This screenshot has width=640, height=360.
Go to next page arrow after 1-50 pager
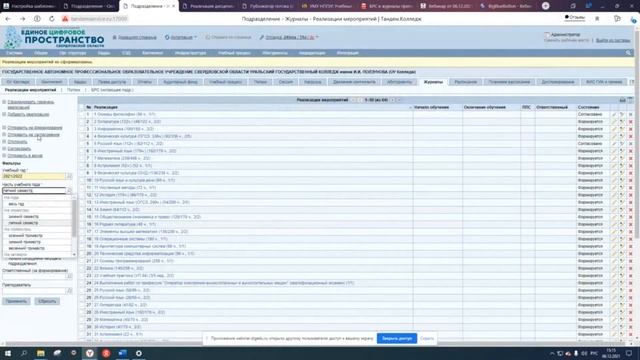coord(393,100)
